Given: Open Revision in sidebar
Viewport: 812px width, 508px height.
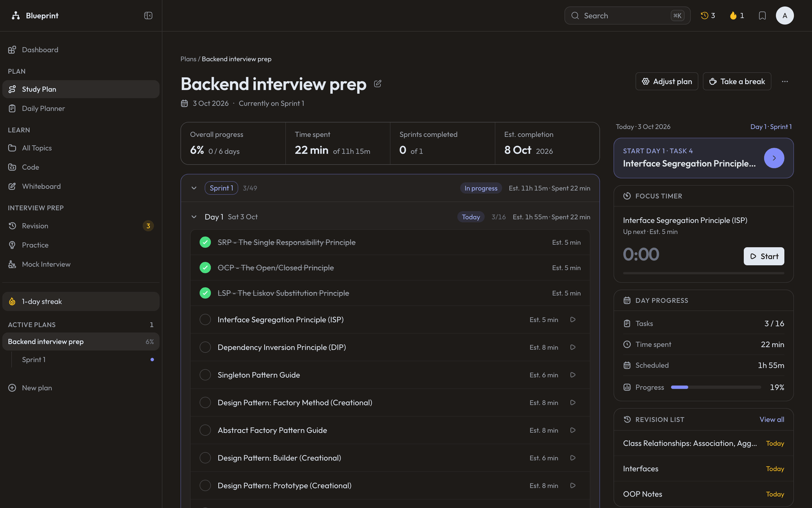Looking at the screenshot, I should (81, 226).
